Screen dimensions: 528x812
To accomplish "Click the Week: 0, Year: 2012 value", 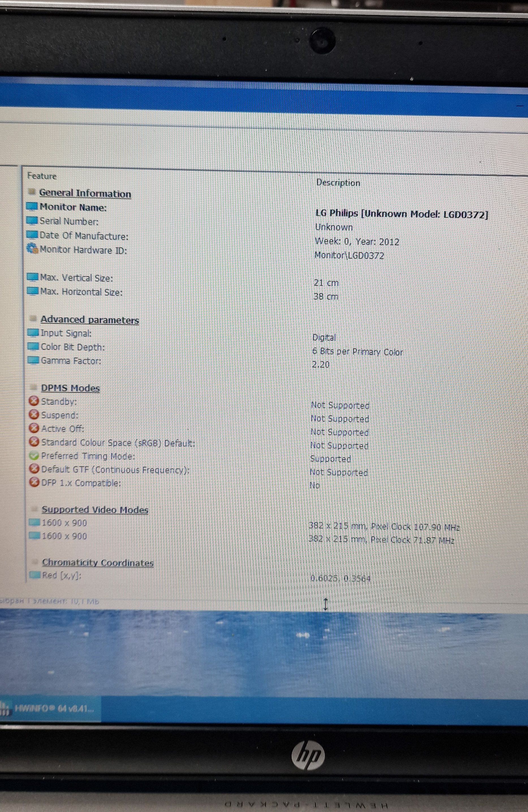I will (357, 242).
